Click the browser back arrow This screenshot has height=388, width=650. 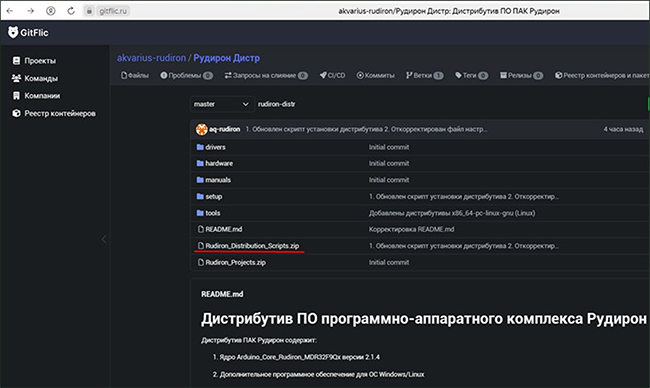point(10,11)
